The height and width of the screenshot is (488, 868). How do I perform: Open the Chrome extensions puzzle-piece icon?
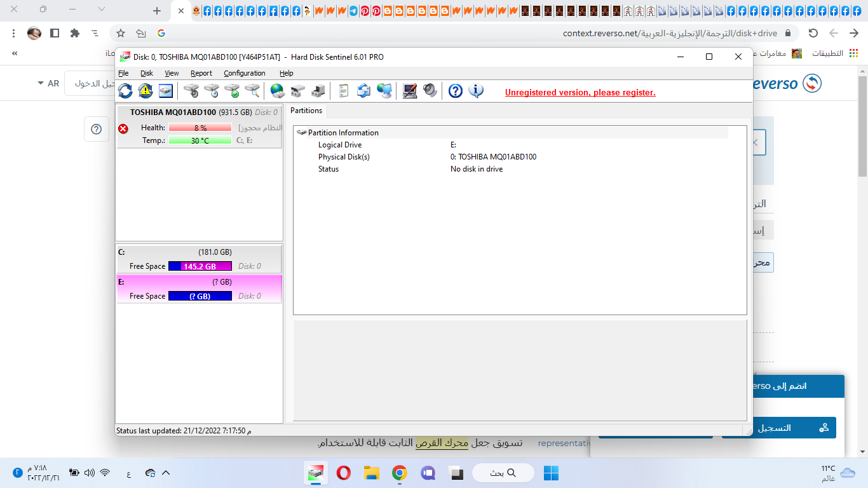click(75, 33)
